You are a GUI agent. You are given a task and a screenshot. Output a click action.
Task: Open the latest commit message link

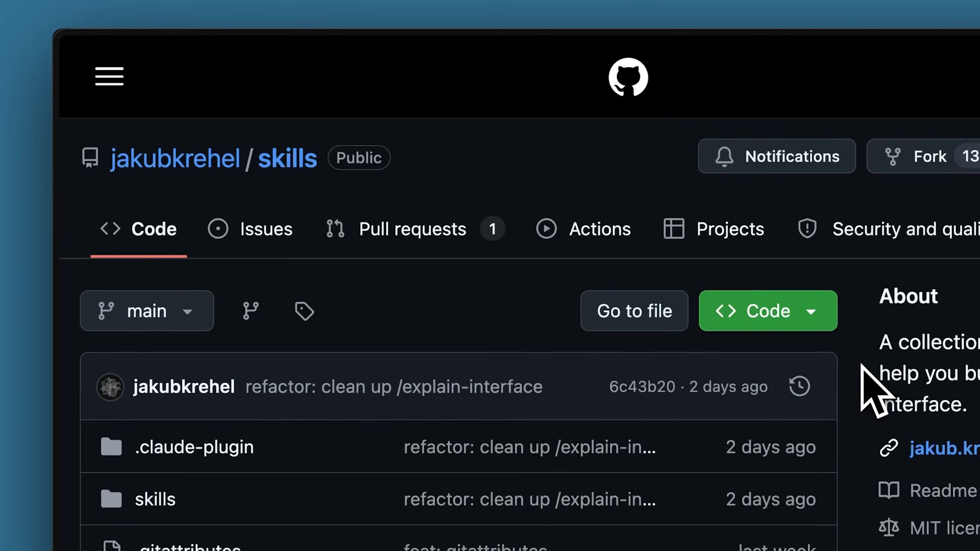tap(394, 387)
